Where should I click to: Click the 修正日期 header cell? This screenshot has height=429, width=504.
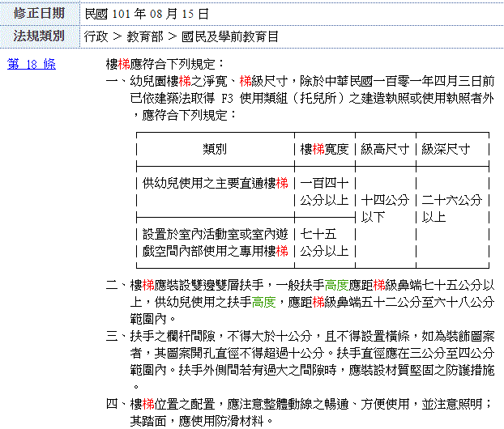(x=39, y=14)
